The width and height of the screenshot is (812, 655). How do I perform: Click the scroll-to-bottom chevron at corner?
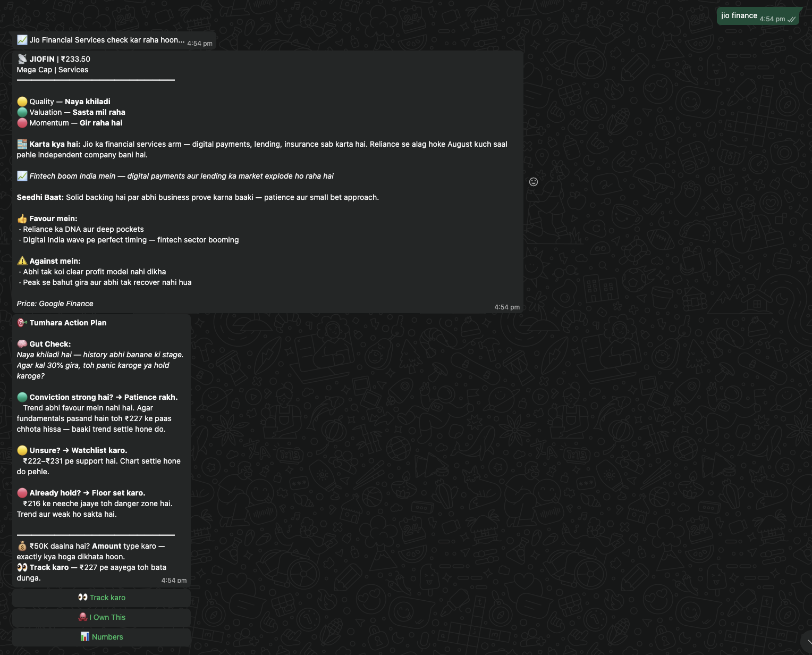tap(808, 642)
